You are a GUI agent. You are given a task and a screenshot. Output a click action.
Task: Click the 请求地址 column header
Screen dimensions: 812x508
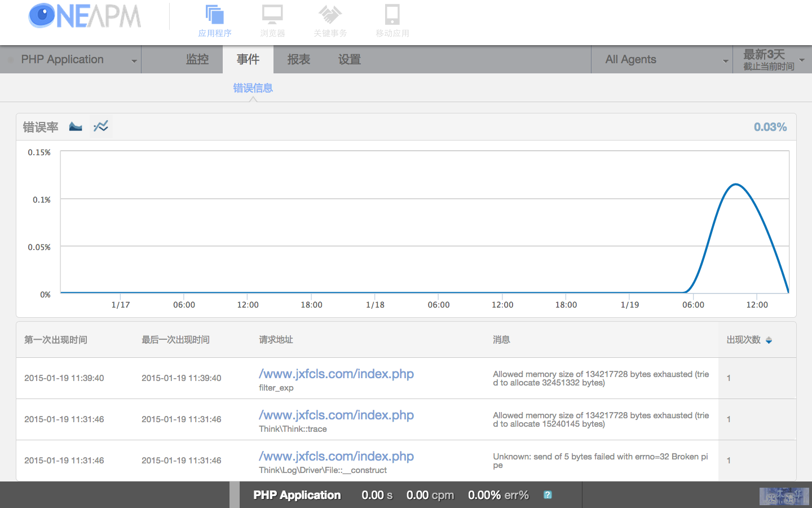(x=276, y=340)
